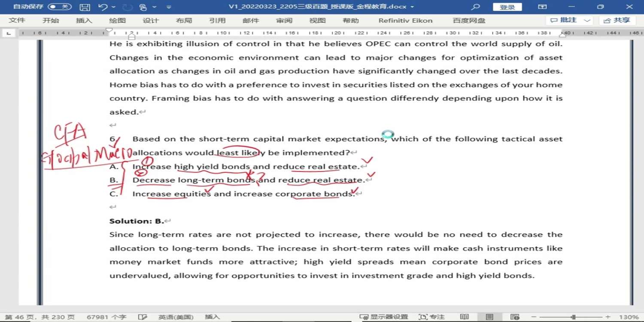
Task: Click the zoom slider handle
Action: (573, 317)
